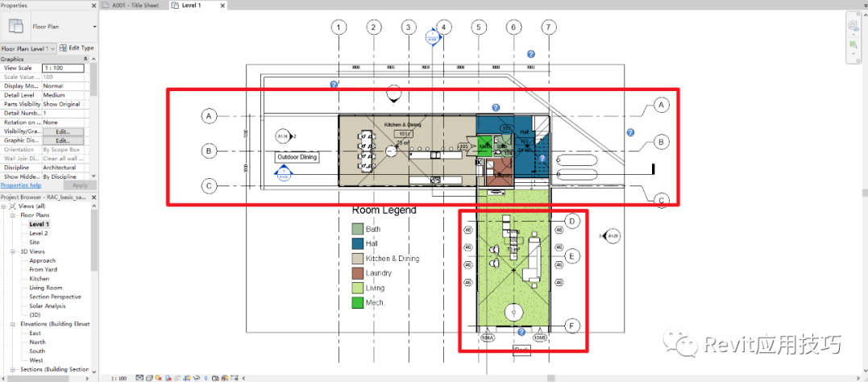Screen dimensions: 868x382
Task: Collapse the Graphics properties group
Action: [x=85, y=59]
